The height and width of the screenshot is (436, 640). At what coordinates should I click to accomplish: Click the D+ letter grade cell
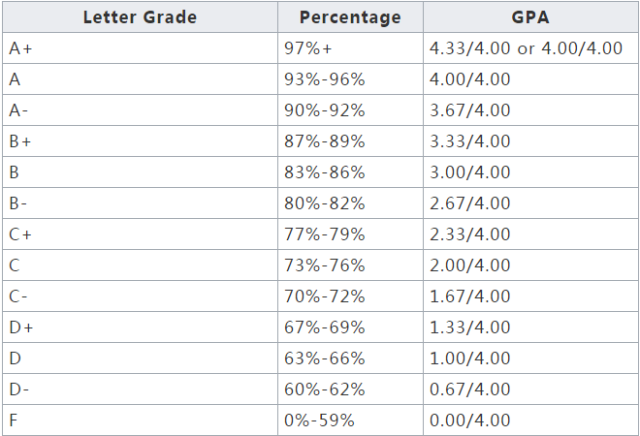(x=140, y=327)
